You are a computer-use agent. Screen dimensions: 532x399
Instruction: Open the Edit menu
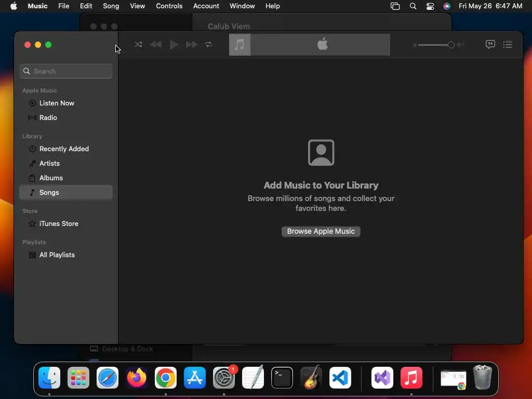(x=86, y=6)
